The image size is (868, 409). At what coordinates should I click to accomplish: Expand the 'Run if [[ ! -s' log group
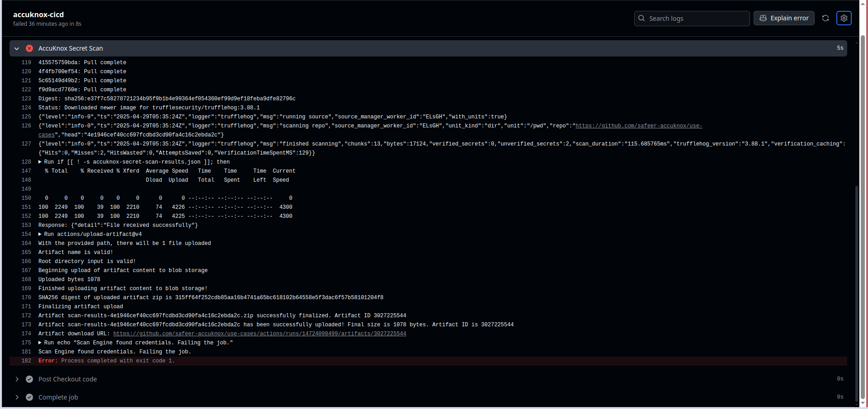coord(40,162)
